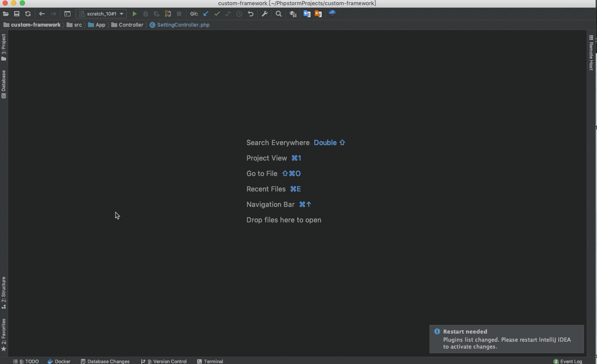The width and height of the screenshot is (597, 364).
Task: Toggle the 1: Project tool window
Action: (4, 47)
